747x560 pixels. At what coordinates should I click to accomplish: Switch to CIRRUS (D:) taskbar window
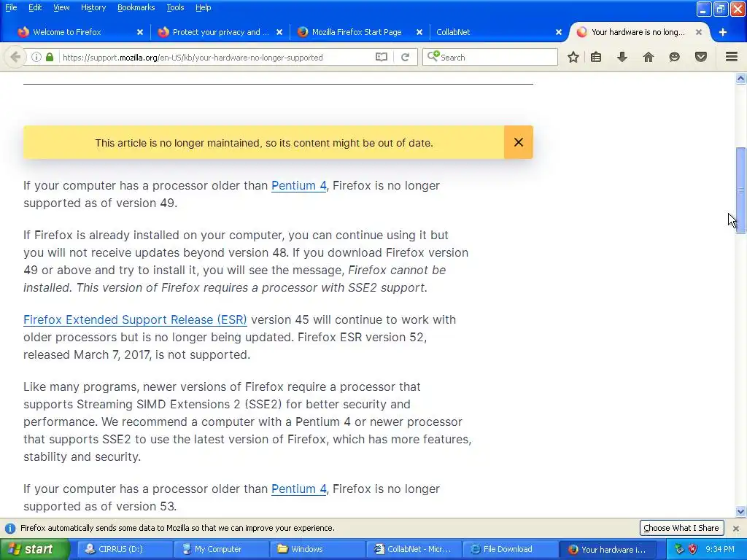[x=124, y=549]
